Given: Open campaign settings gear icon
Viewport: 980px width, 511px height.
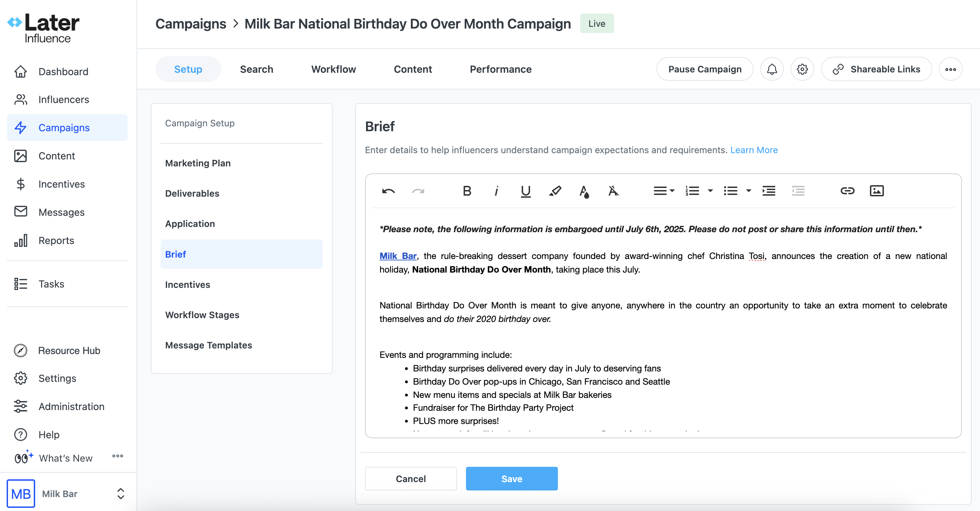Looking at the screenshot, I should point(802,69).
